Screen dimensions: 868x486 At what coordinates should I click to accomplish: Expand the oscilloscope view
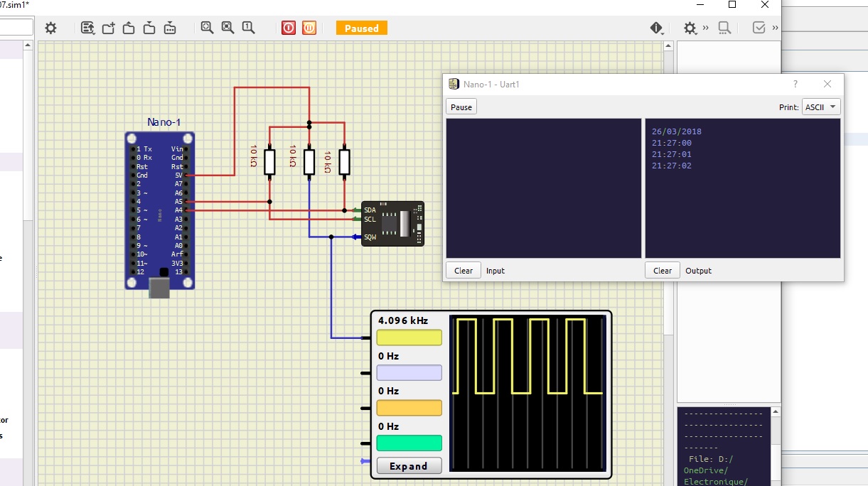coord(409,466)
